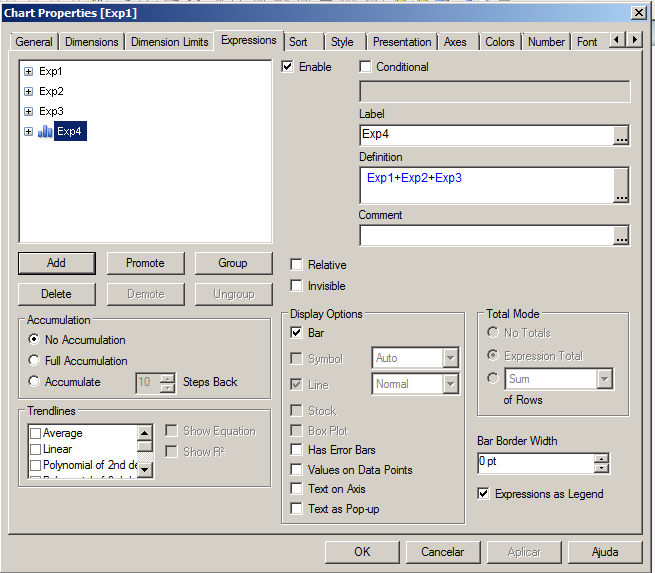Toggle Expressions as Legend checkbox
This screenshot has height=573, width=655.
click(x=483, y=494)
